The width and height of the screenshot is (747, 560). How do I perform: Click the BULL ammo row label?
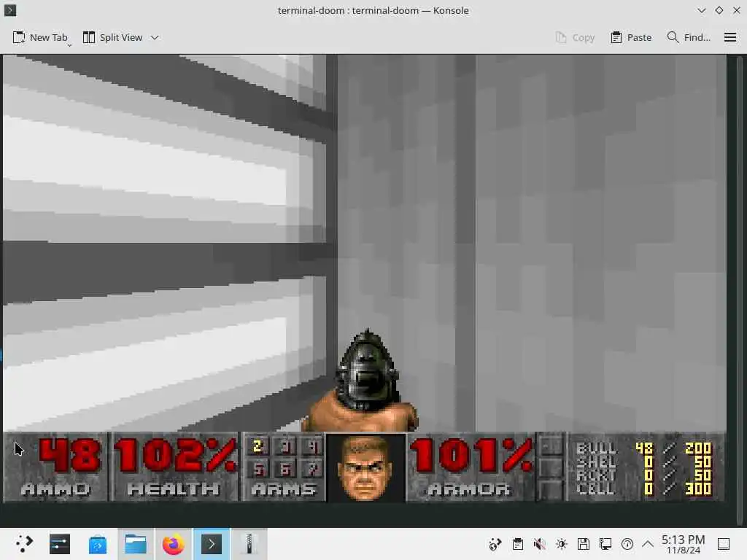coord(596,448)
